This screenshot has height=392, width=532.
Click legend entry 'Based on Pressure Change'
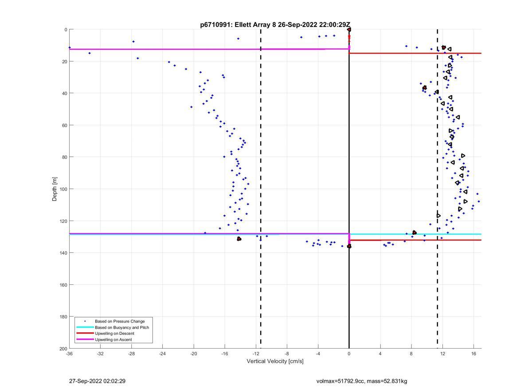click(x=120, y=321)
